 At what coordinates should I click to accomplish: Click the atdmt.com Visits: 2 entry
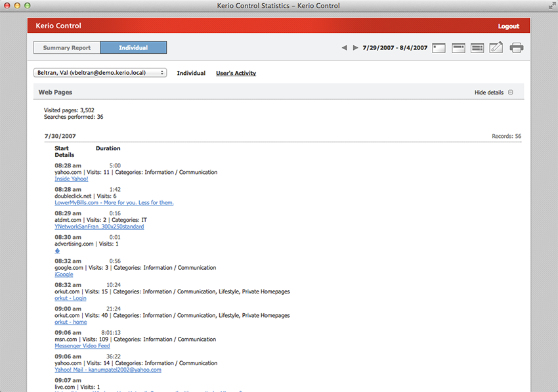[100, 220]
